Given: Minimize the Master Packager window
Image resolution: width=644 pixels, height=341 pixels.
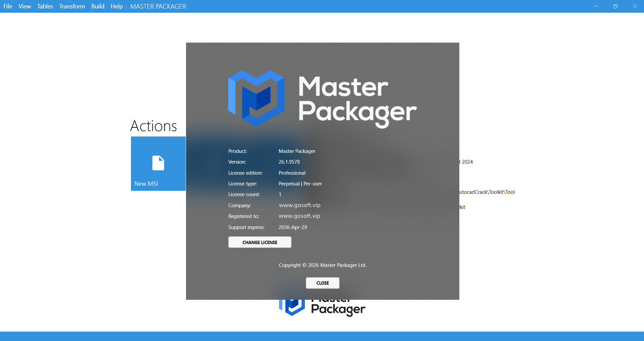Looking at the screenshot, I should point(596,6).
